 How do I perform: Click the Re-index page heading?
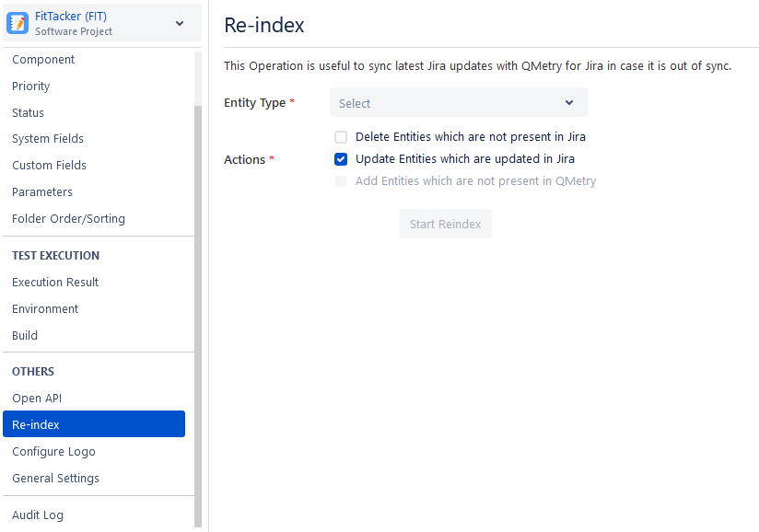(264, 25)
